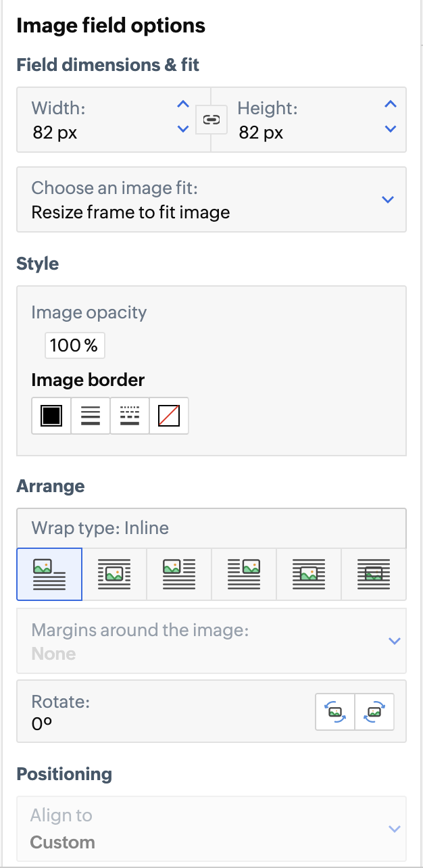Click the no-border icon with red slash
Image resolution: width=423 pixels, height=868 pixels.
coord(168,415)
